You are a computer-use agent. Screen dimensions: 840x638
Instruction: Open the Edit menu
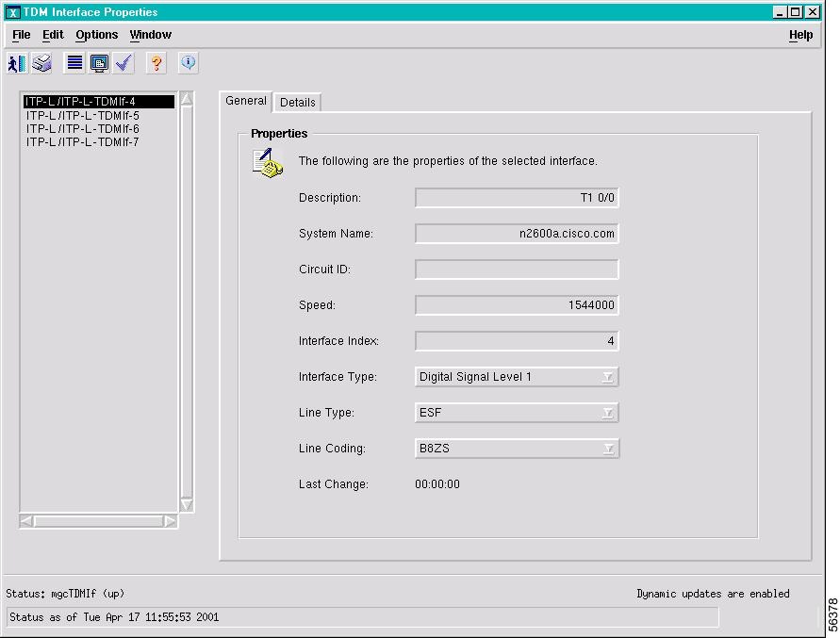pyautogui.click(x=52, y=35)
